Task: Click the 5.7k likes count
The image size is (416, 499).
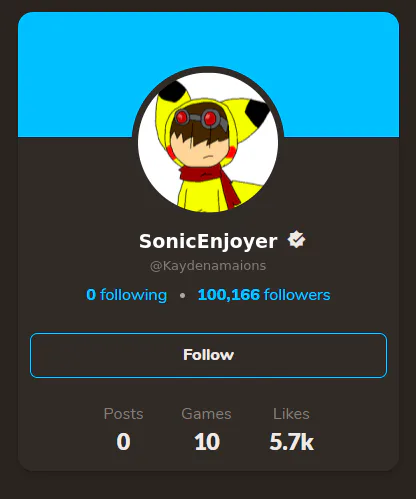Action: pos(291,442)
